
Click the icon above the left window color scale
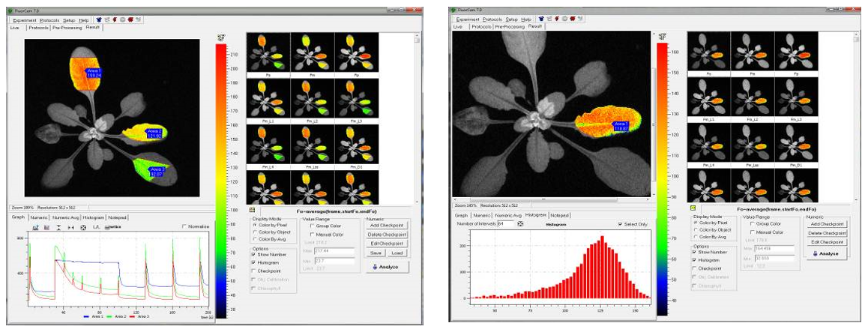220,36
